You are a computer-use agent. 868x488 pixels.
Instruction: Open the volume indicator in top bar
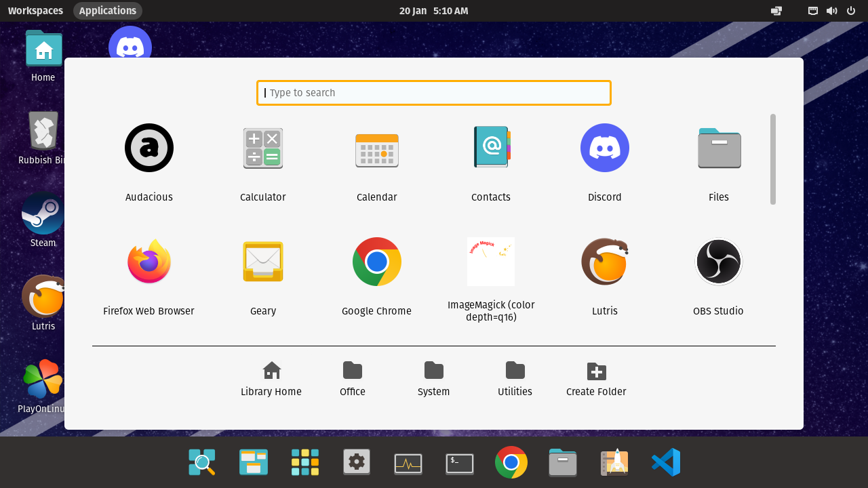(831, 11)
